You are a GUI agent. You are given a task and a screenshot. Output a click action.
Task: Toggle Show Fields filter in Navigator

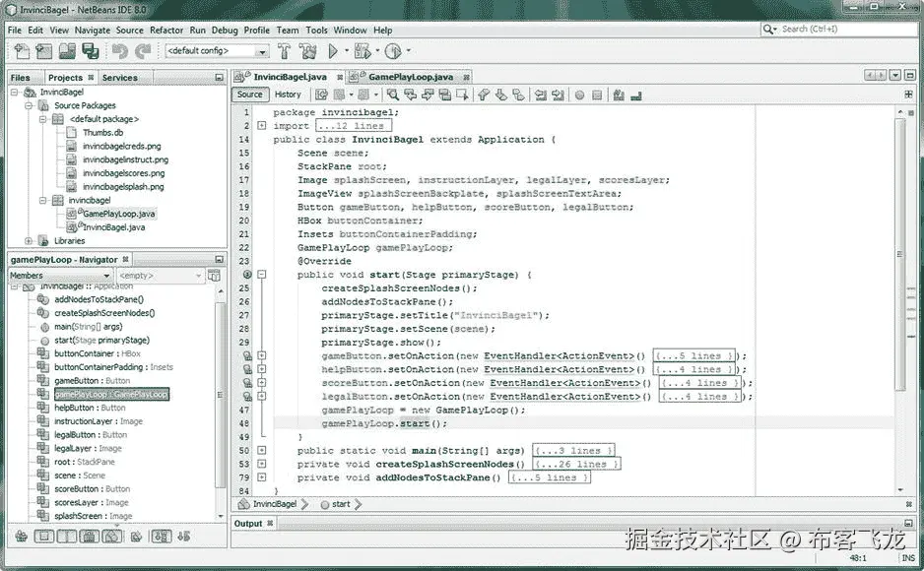44,537
